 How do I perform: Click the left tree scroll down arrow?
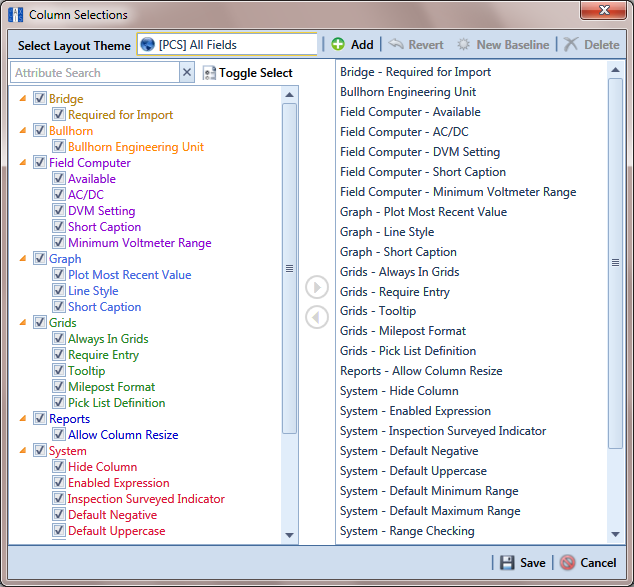(289, 535)
